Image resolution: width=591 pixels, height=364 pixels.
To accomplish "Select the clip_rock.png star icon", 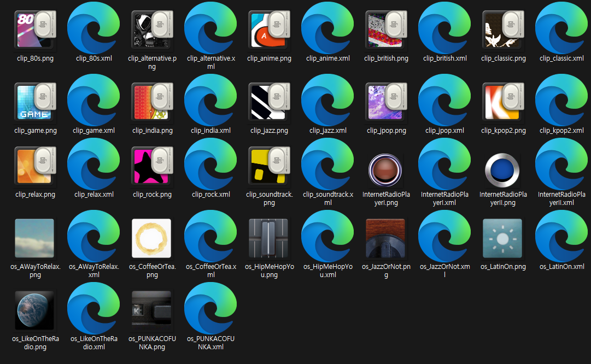I will point(152,166).
